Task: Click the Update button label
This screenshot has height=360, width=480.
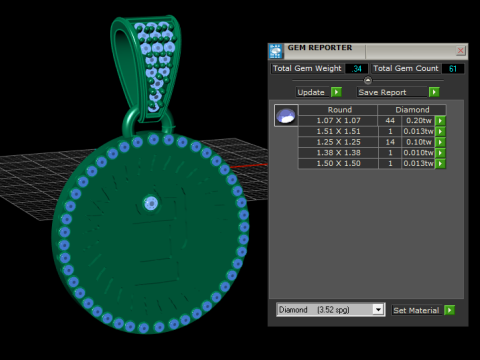Action: 311,92
